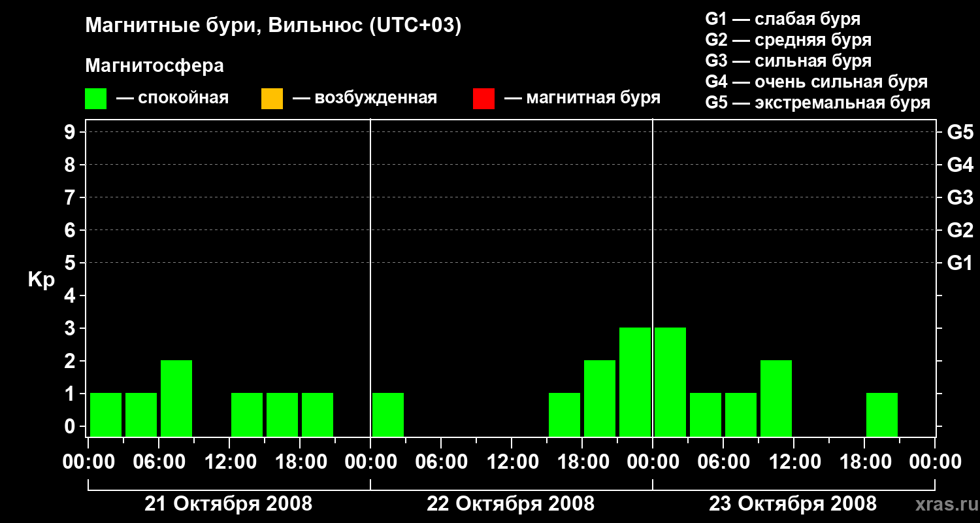Select the bar for 00:00–03:00, 22 October
Screen dimensions: 980x523
click(x=388, y=414)
